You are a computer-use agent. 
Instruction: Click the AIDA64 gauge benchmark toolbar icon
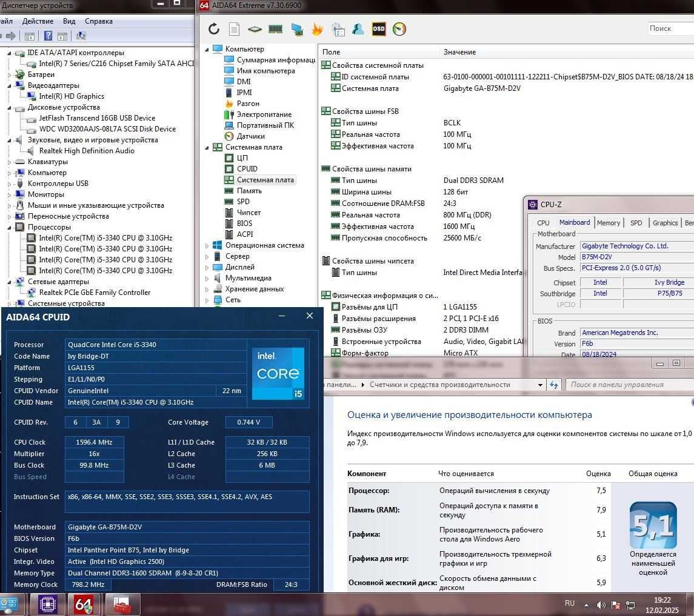[399, 29]
